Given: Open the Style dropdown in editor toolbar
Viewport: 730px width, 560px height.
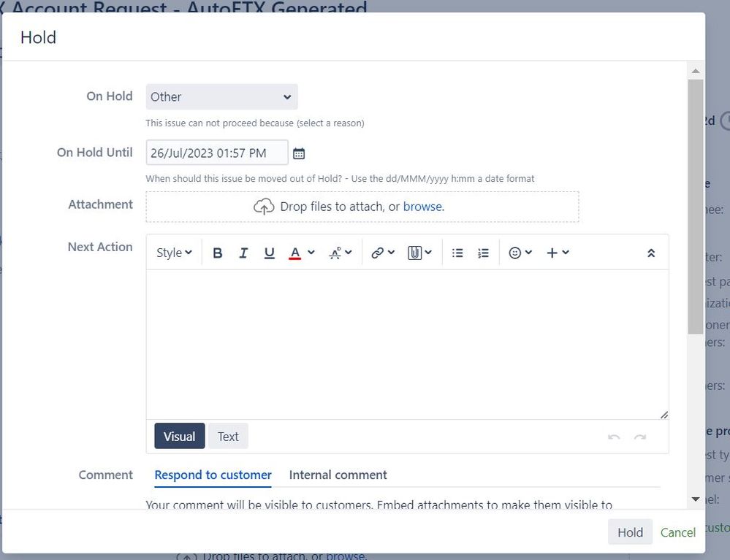Looking at the screenshot, I should 174,253.
